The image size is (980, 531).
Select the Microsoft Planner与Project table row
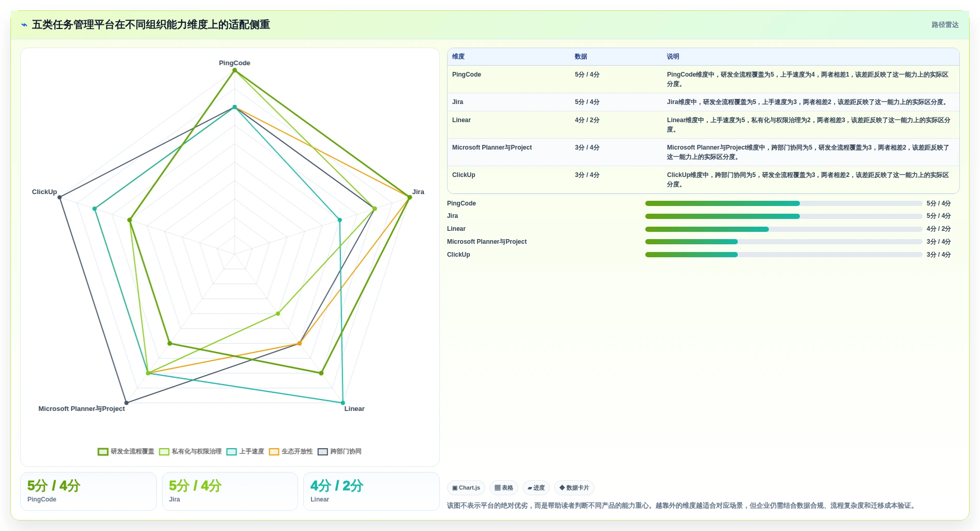point(703,152)
